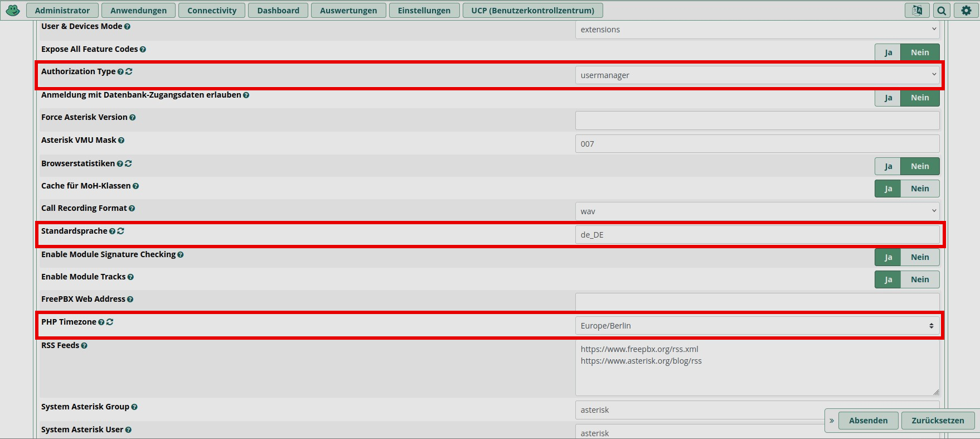
Task: Disable Enable Module Signature Checking with Nein
Action: pos(919,257)
